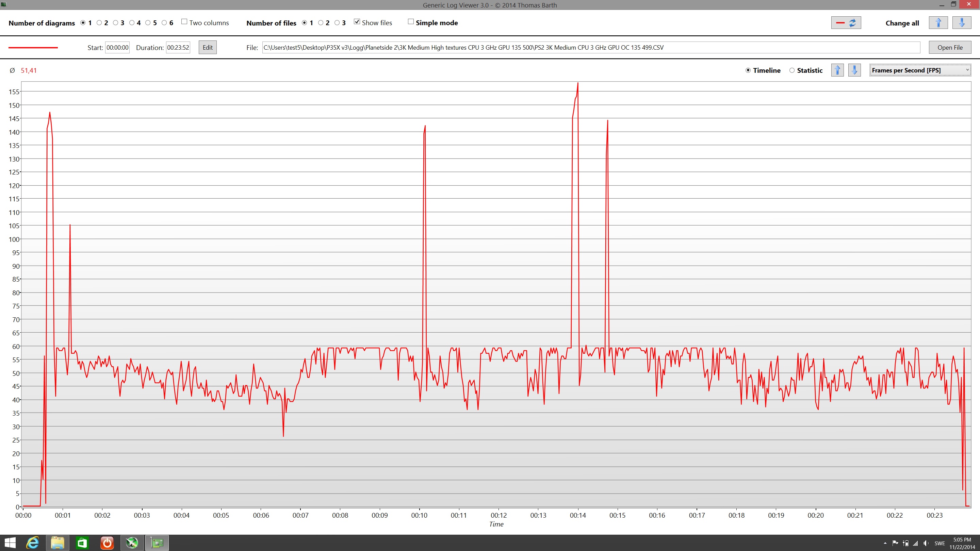Switch to the Statistic view radio button
Viewport: 980px width, 551px height.
click(x=792, y=70)
